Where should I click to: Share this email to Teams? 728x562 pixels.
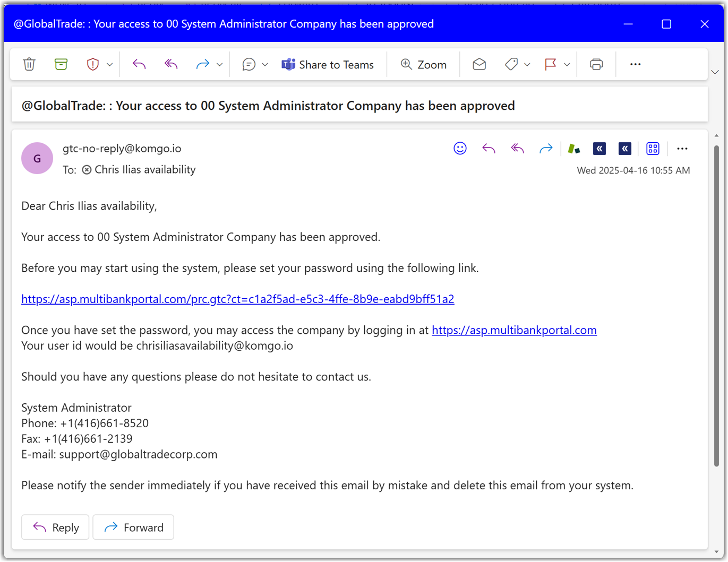coord(328,64)
